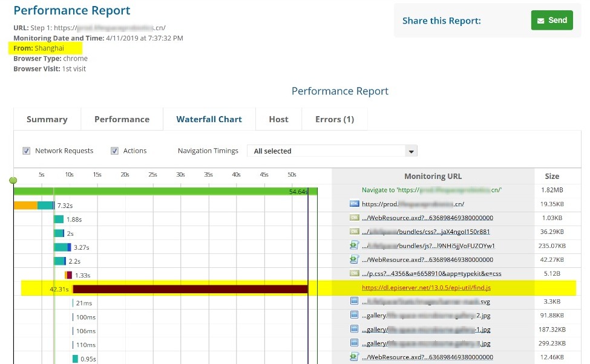The width and height of the screenshot is (590, 364).
Task: Toggle the Actions checkbox
Action: [114, 151]
